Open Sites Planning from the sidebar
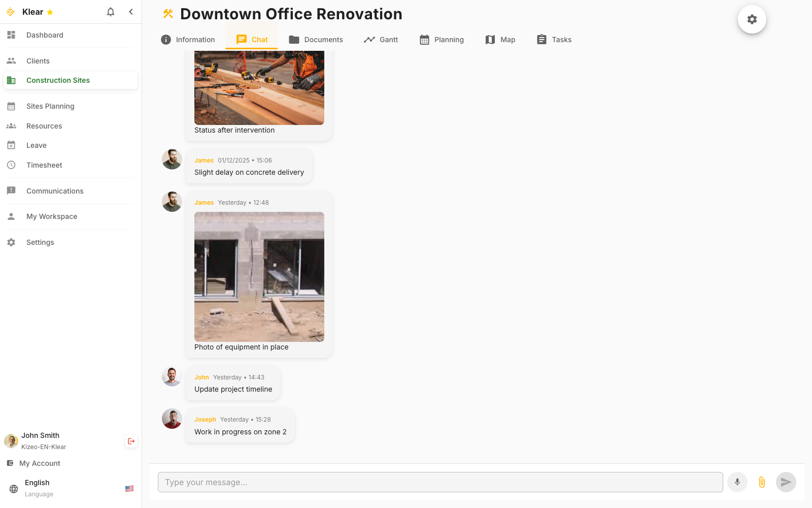The image size is (812, 508). point(51,106)
